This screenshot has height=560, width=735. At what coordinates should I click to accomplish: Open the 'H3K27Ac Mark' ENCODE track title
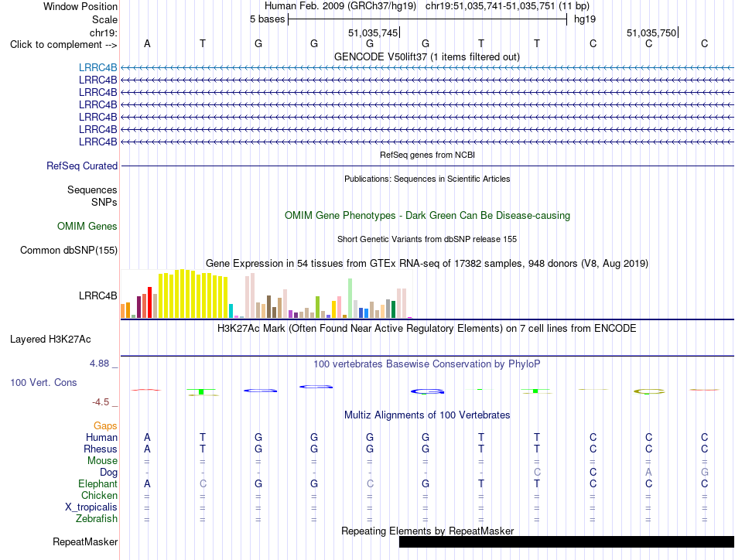(x=426, y=328)
